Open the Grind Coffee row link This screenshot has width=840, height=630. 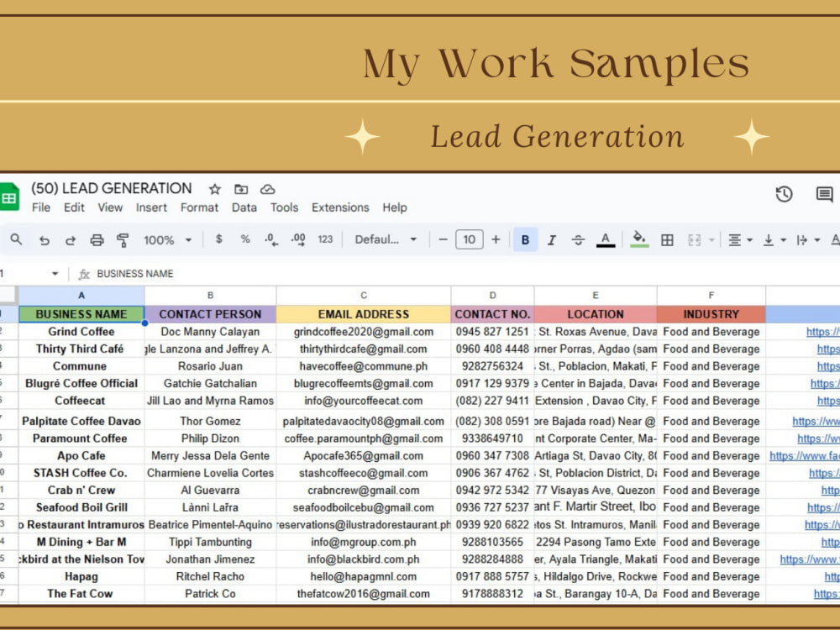tap(823, 332)
